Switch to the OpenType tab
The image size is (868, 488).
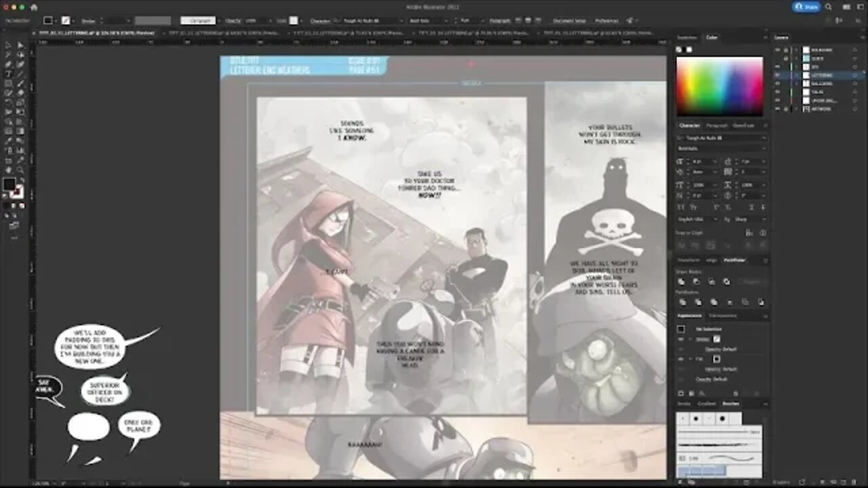743,125
